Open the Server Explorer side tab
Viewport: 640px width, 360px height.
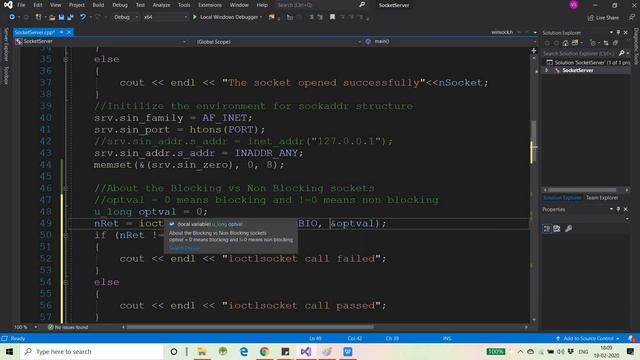click(6, 44)
